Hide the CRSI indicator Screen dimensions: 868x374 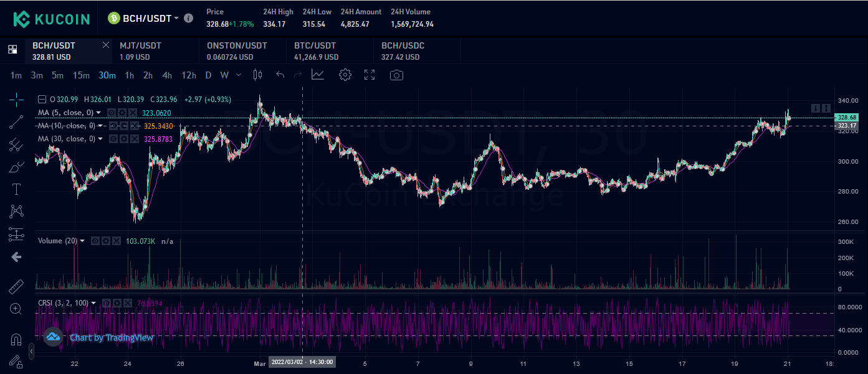(x=107, y=303)
